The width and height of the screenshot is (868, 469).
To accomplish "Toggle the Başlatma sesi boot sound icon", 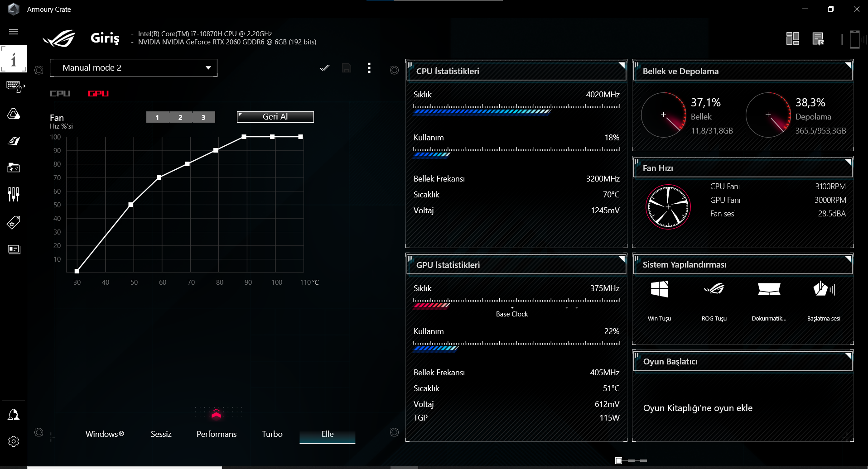I will [824, 289].
